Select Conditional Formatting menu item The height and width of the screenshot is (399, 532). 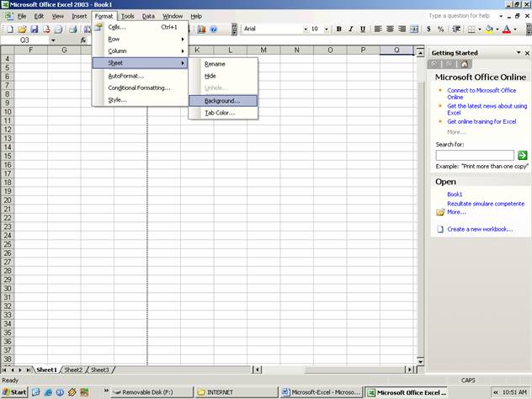pyautogui.click(x=140, y=88)
